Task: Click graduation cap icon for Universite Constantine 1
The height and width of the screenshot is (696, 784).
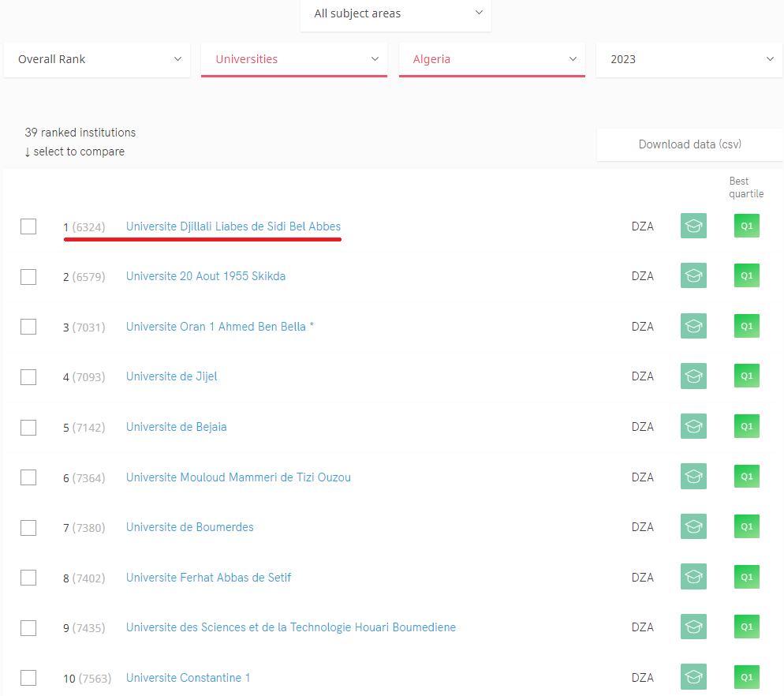Action: (693, 677)
